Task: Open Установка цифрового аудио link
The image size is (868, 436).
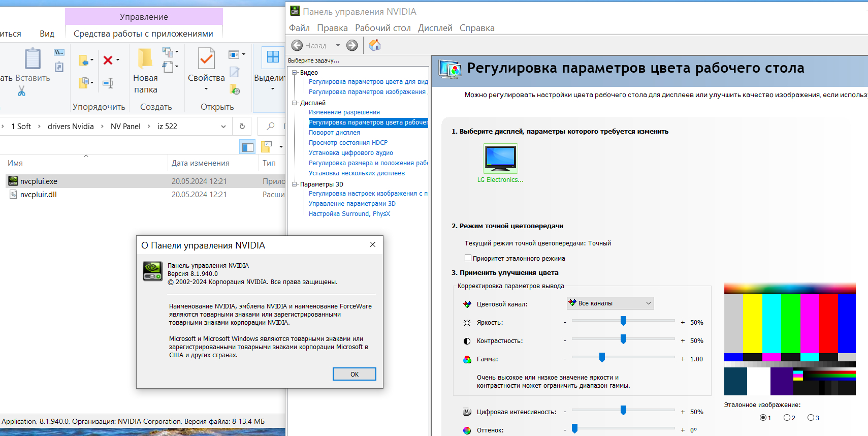Action: pyautogui.click(x=351, y=153)
